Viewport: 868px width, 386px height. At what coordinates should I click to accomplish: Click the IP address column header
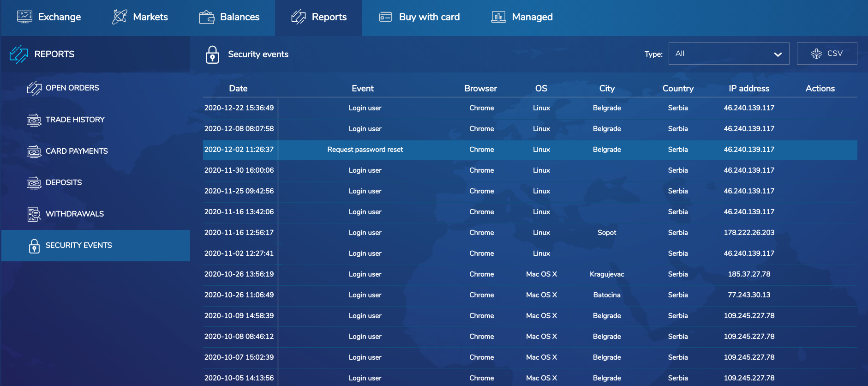[749, 88]
